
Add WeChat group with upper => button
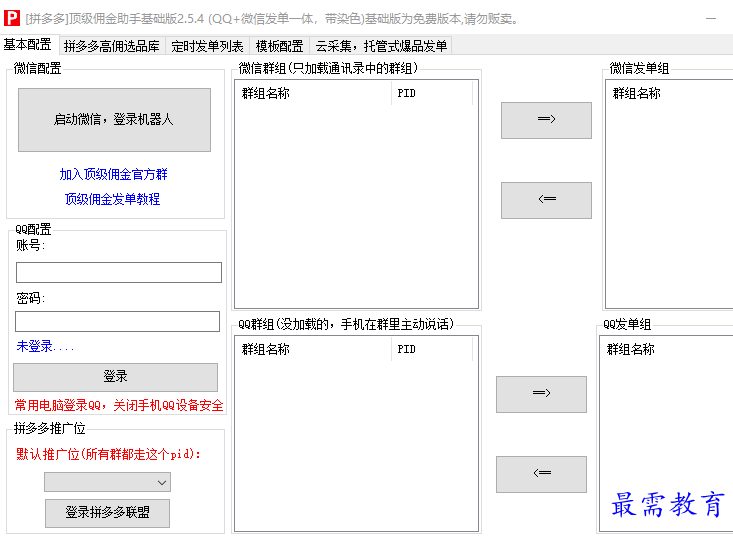[x=546, y=120]
